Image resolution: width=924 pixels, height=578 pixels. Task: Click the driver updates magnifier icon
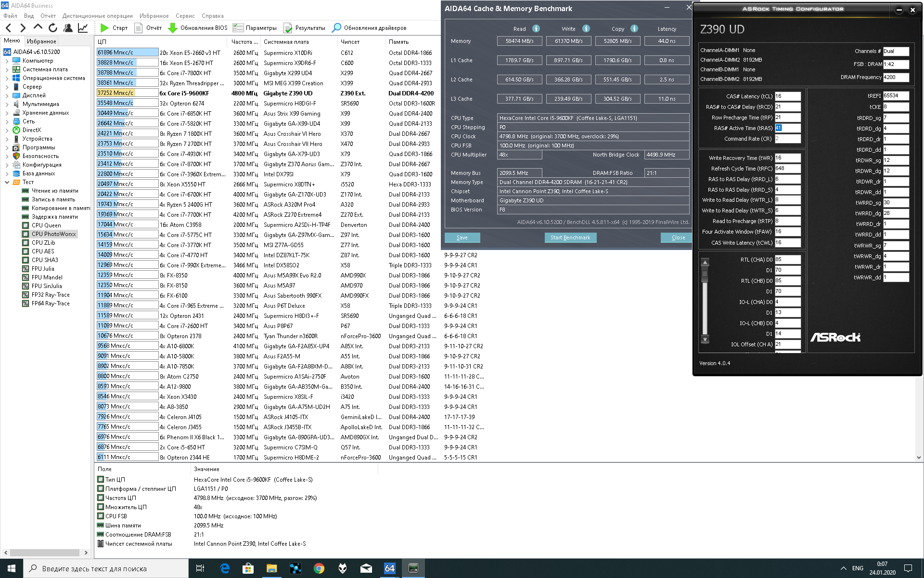click(x=337, y=28)
